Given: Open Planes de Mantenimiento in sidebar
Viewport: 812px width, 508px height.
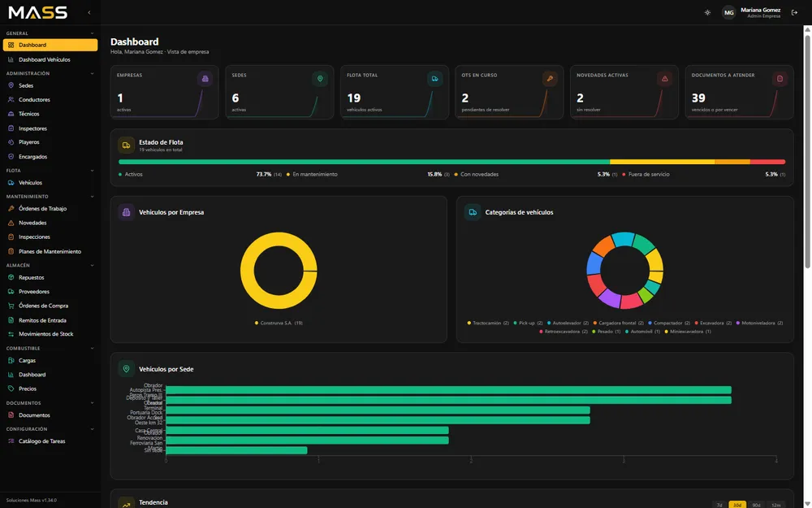Looking at the screenshot, I should tap(50, 251).
